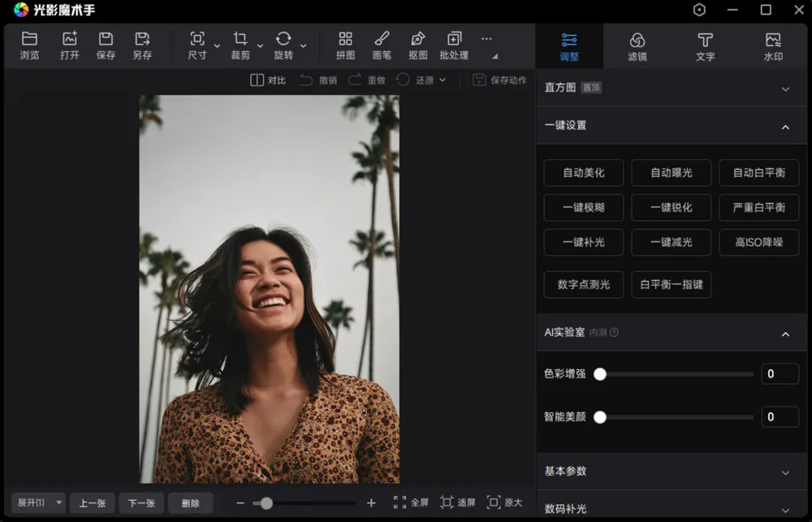The image size is (812, 522).
Task: Open the 尺寸 (resize) tool
Action: [x=195, y=45]
